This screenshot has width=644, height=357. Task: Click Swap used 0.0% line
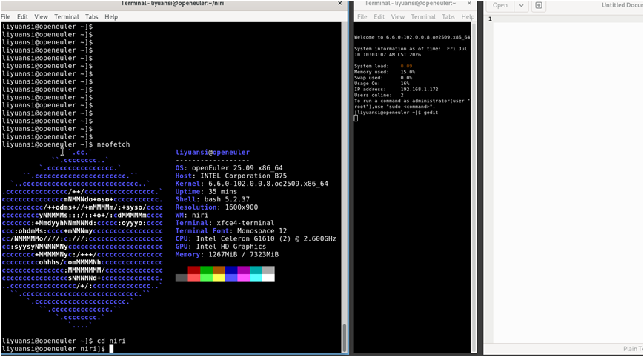point(383,78)
